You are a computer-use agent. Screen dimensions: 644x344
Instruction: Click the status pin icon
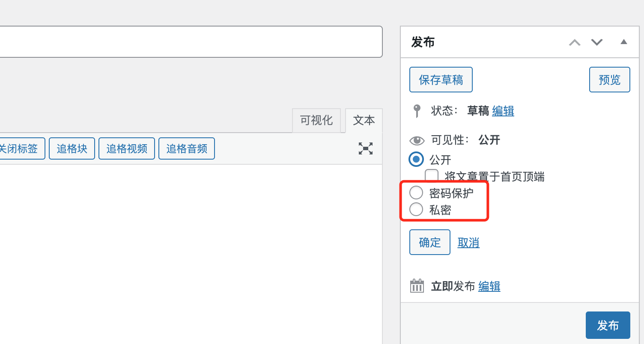pyautogui.click(x=417, y=111)
